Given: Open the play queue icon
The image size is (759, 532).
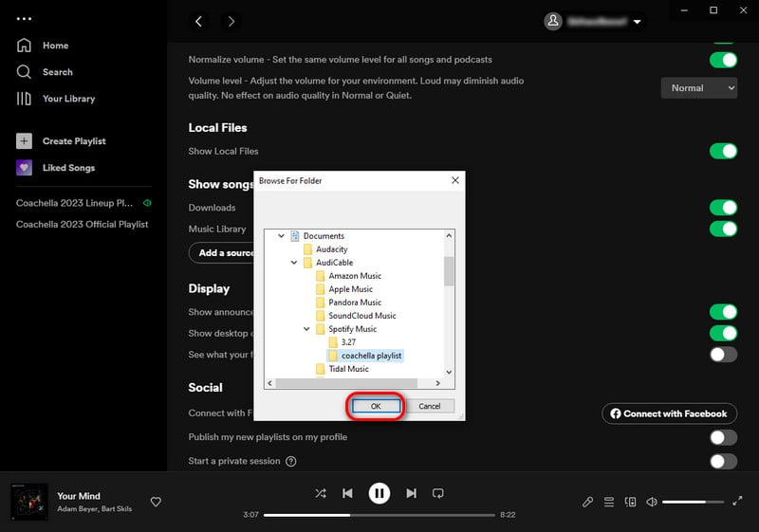Looking at the screenshot, I should point(609,502).
